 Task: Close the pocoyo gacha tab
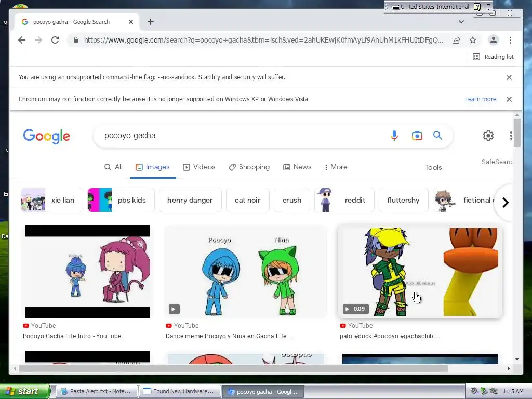(x=131, y=22)
